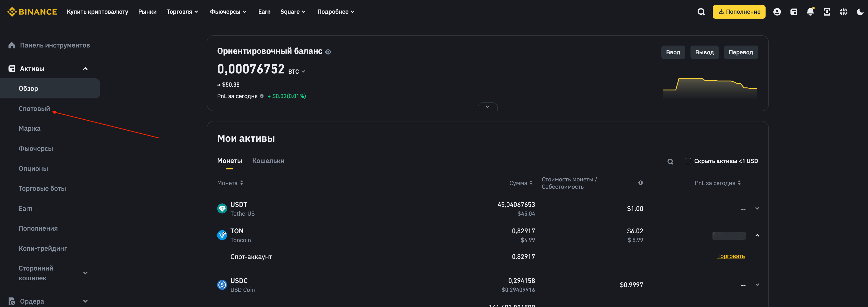Click the Перевод button

pos(741,52)
